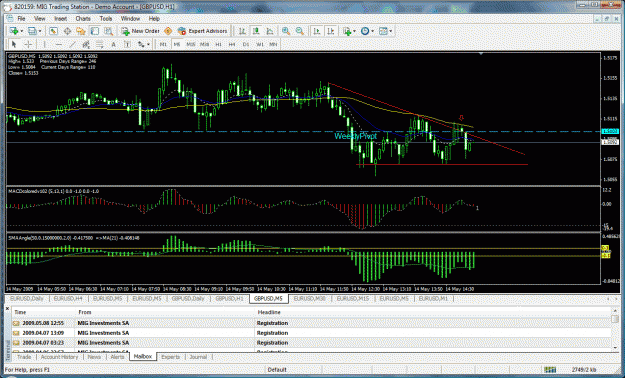Switch to D1 timeframe
625x378 pixels.
click(246, 44)
